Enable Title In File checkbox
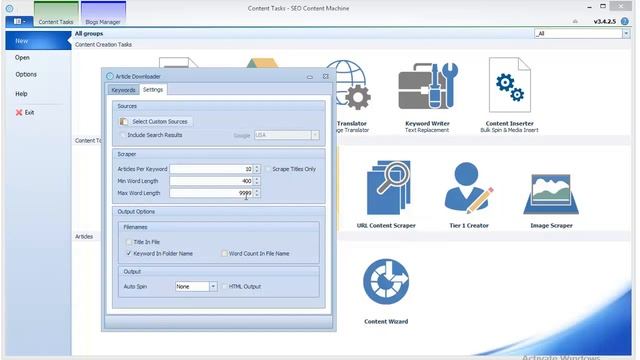Viewport: 640px width, 360px height. [x=129, y=242]
